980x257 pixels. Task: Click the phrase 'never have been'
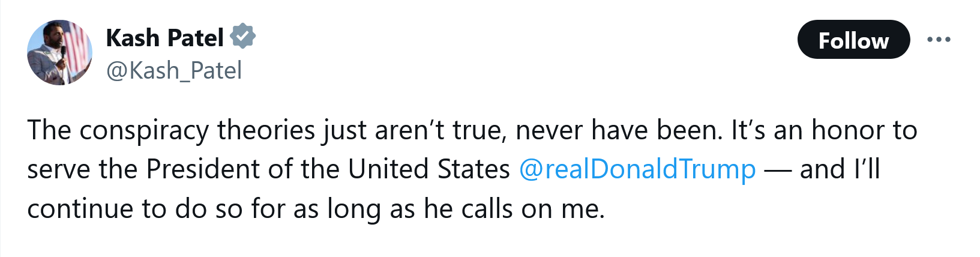(x=619, y=130)
